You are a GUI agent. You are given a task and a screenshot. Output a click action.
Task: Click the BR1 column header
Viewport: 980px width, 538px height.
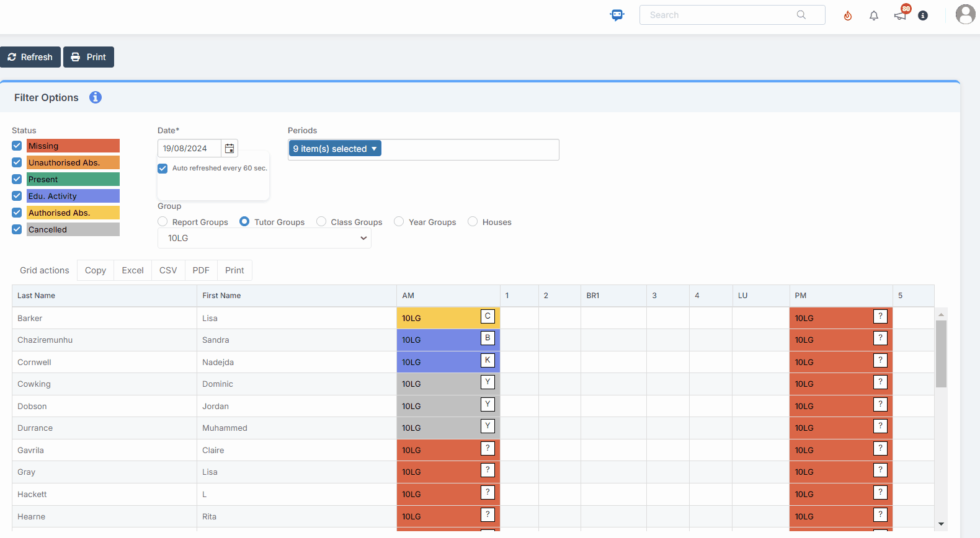click(x=613, y=296)
